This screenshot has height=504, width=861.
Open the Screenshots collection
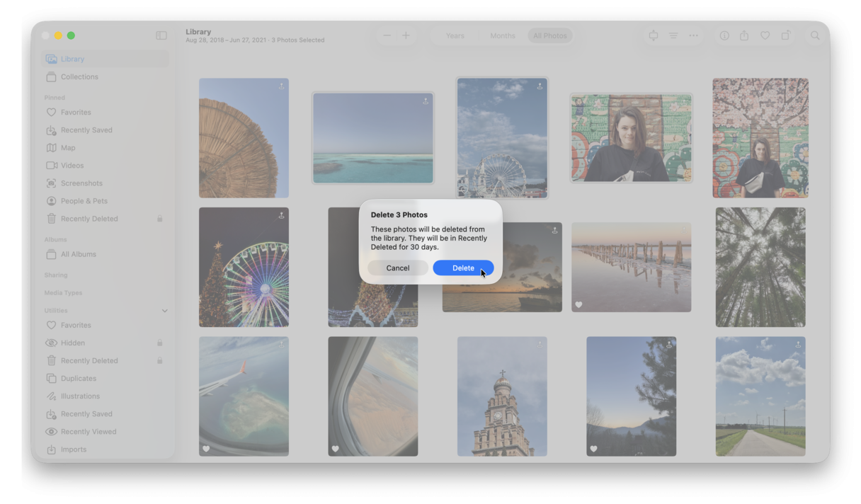tap(80, 183)
